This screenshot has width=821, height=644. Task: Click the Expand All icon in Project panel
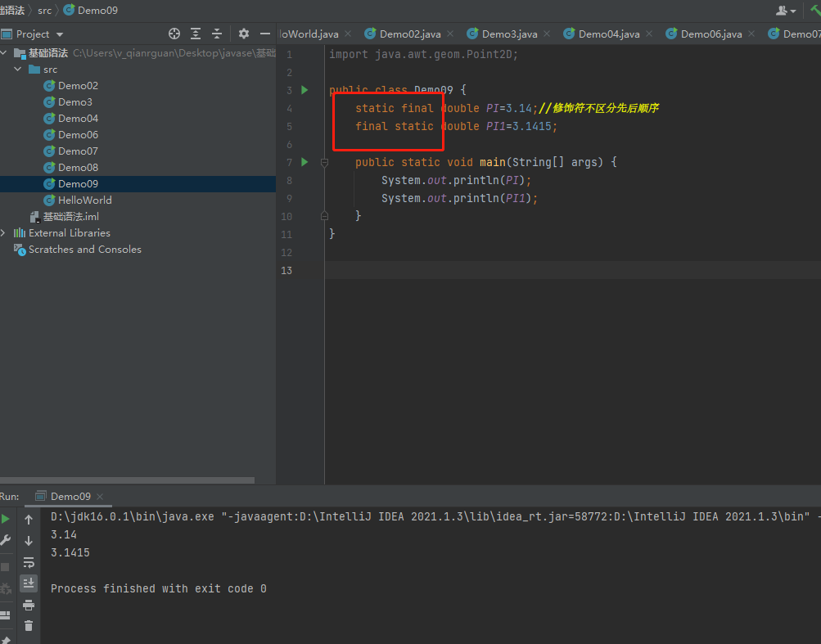tap(196, 34)
